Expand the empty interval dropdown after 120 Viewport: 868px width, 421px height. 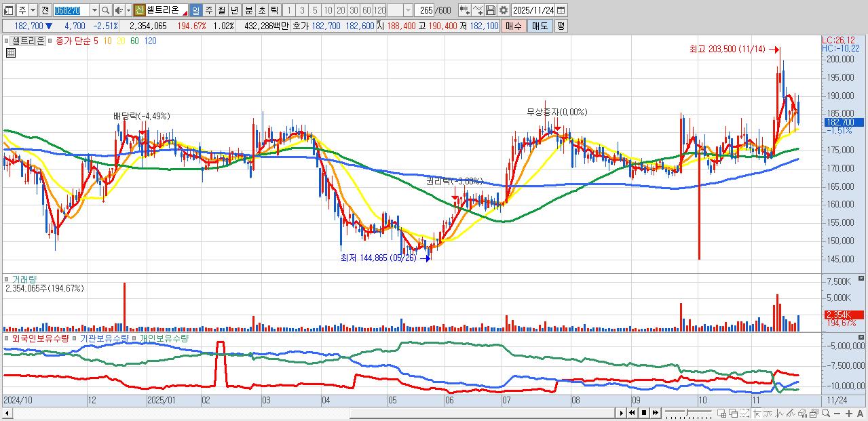408,10
